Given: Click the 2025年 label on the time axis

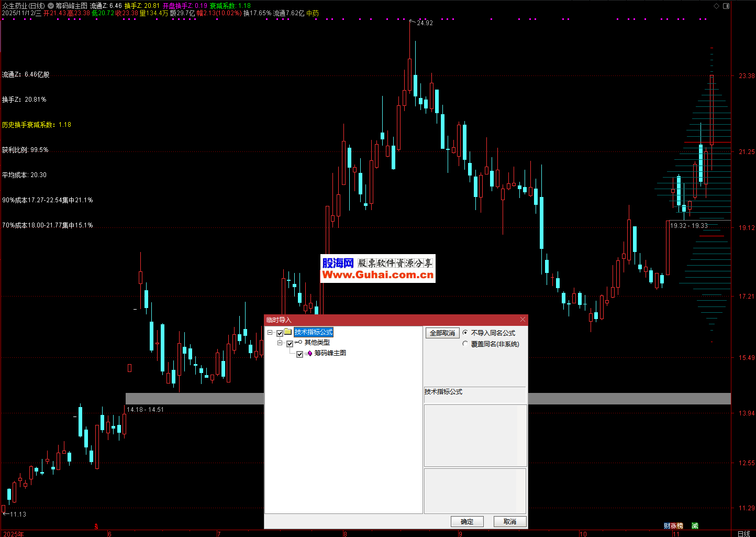Looking at the screenshot, I should 13,534.
